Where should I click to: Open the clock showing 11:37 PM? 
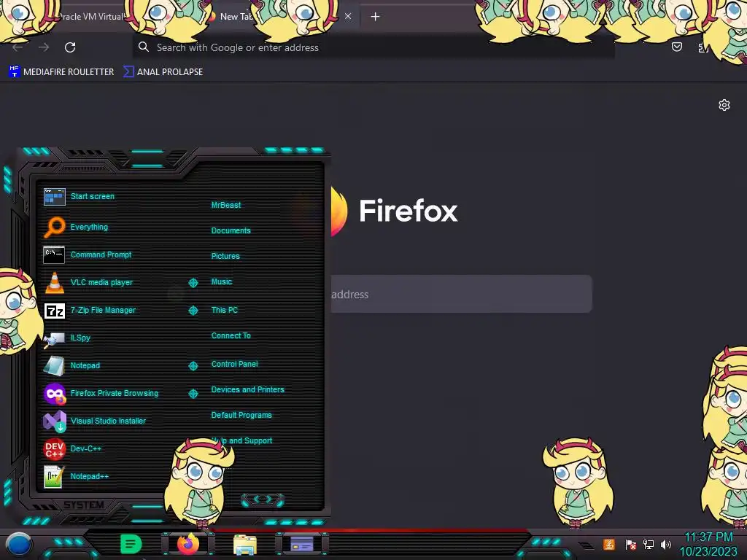pyautogui.click(x=708, y=544)
